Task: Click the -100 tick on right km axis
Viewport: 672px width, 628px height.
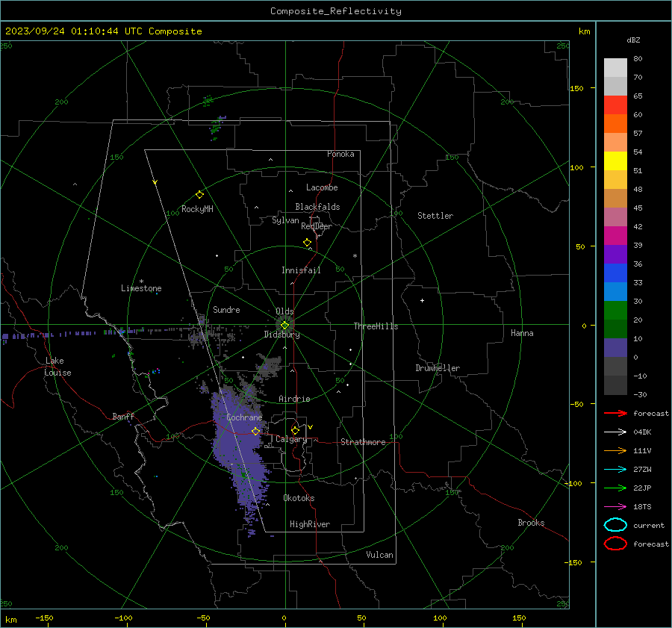Action: [573, 483]
